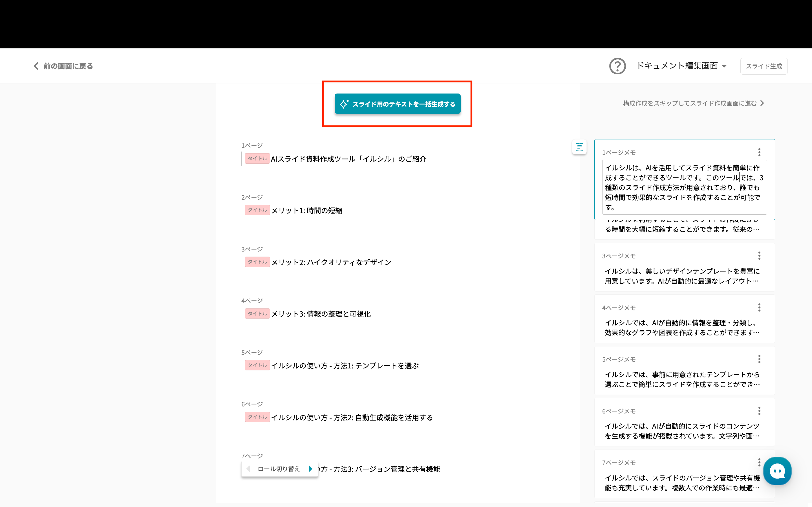Go back via 前の画面に戻る
The height and width of the screenshot is (507, 812).
point(63,66)
